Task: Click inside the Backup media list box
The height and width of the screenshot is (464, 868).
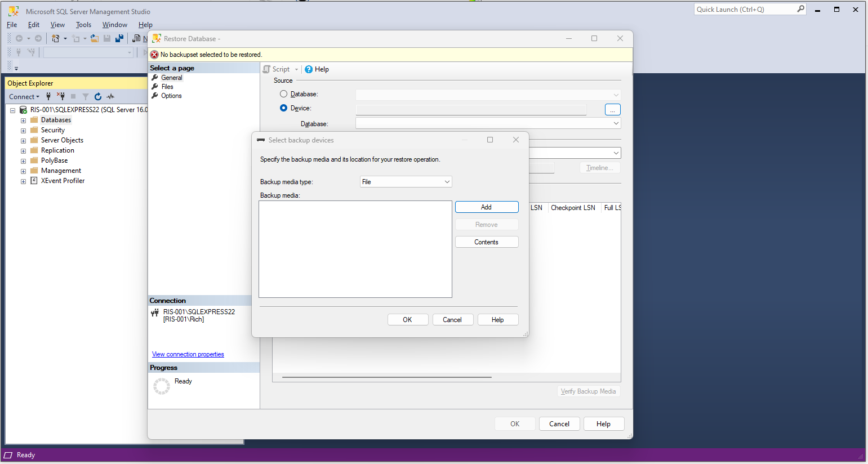Action: [x=355, y=249]
